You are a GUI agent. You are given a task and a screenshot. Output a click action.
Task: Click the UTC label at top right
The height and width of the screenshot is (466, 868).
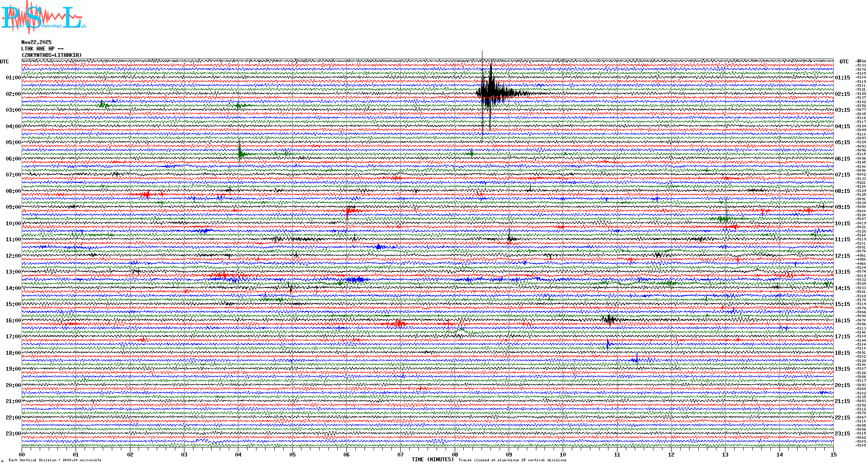844,62
